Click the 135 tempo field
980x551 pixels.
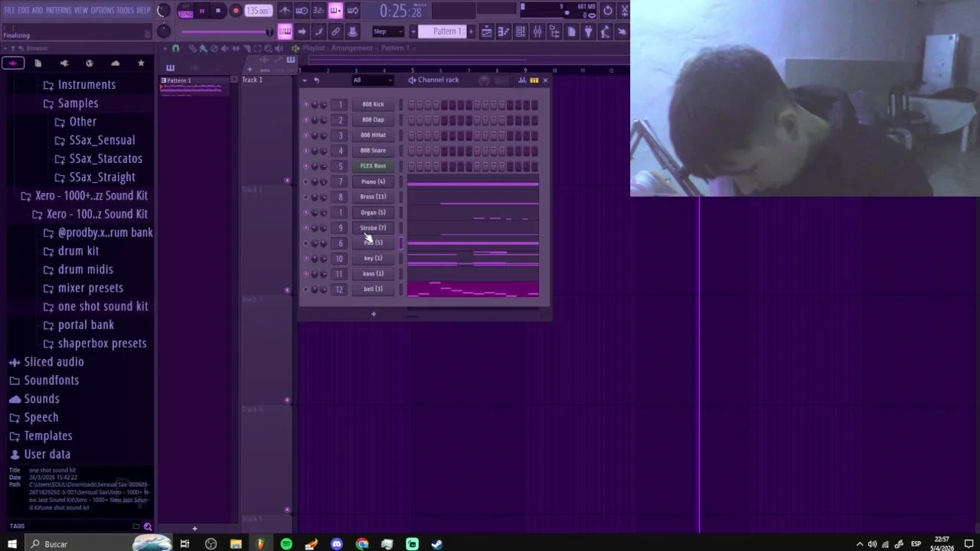click(x=258, y=11)
